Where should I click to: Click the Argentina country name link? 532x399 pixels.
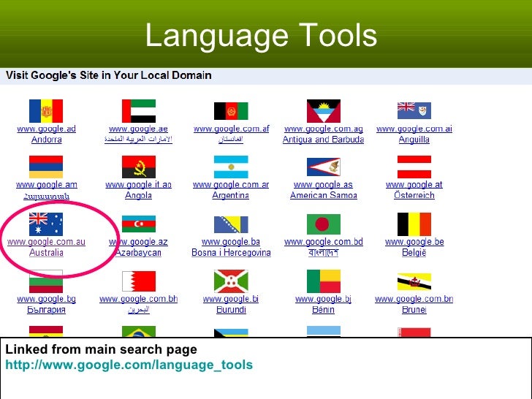click(x=231, y=195)
